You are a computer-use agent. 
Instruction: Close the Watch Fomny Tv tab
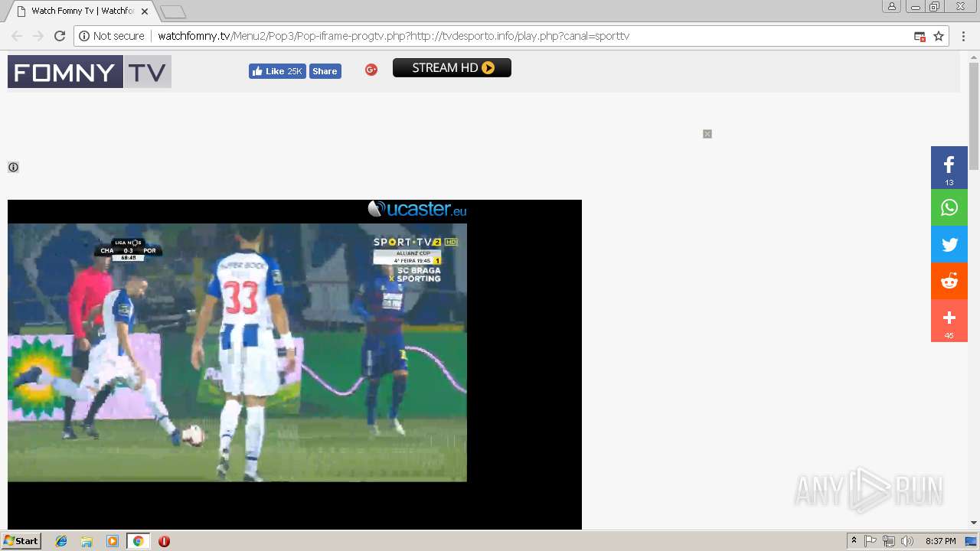pos(145,11)
